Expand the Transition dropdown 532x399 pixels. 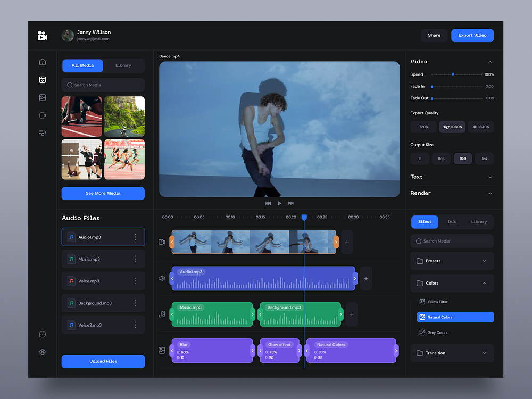pos(451,353)
